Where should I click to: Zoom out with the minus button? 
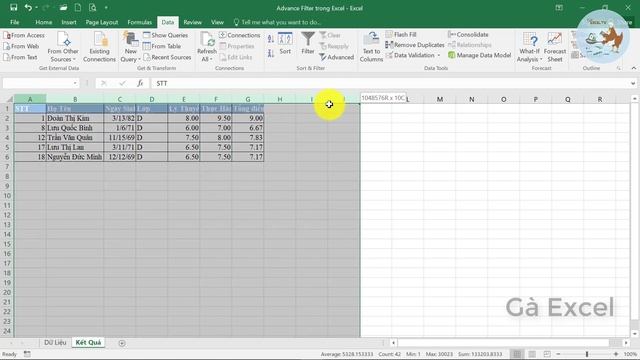(x=558, y=354)
